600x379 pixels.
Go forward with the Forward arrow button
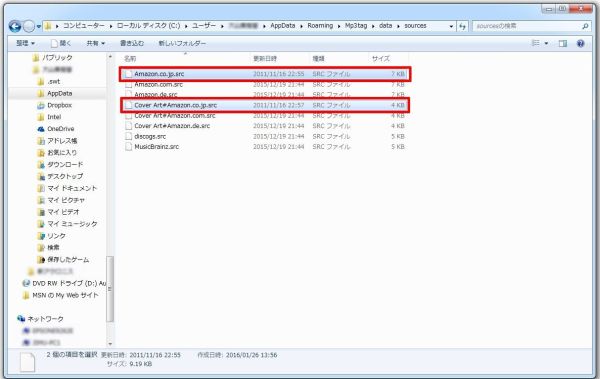point(29,26)
